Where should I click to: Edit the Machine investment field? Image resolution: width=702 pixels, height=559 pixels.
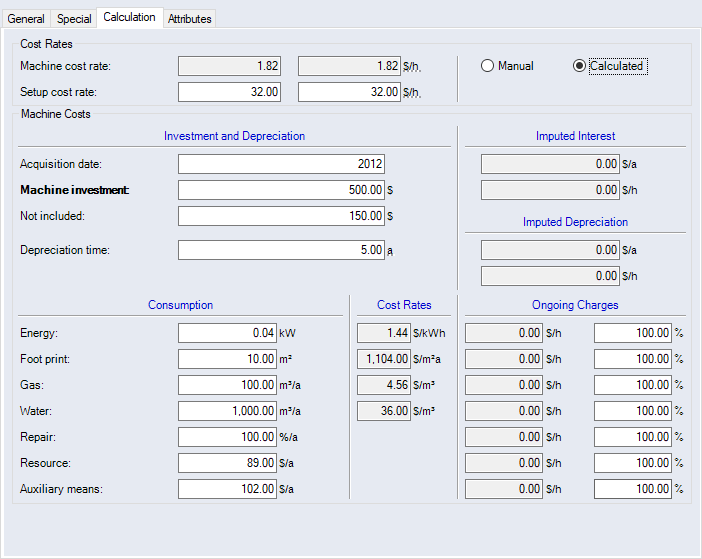click(x=281, y=190)
